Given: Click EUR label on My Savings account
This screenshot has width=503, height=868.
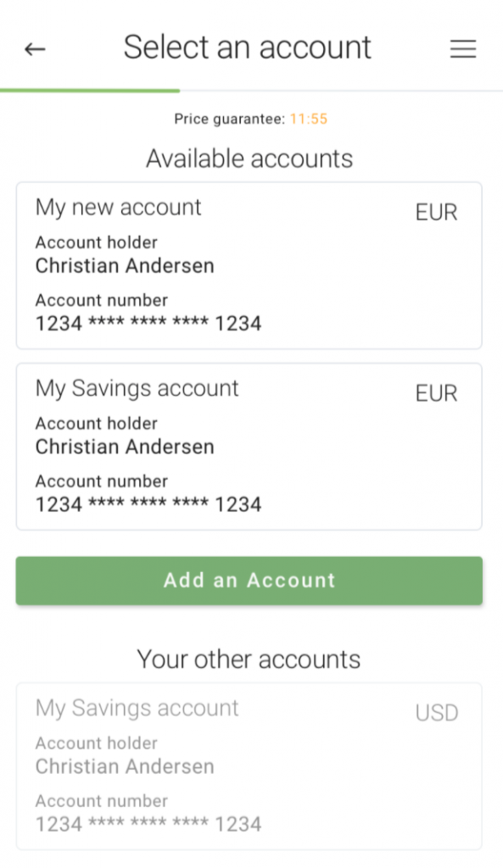Looking at the screenshot, I should (x=437, y=393).
